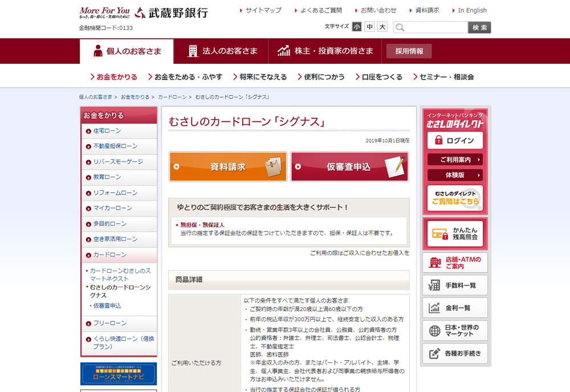Open the お金をかりる submenu
Viewport: 570px width, 392px height.
point(114,77)
